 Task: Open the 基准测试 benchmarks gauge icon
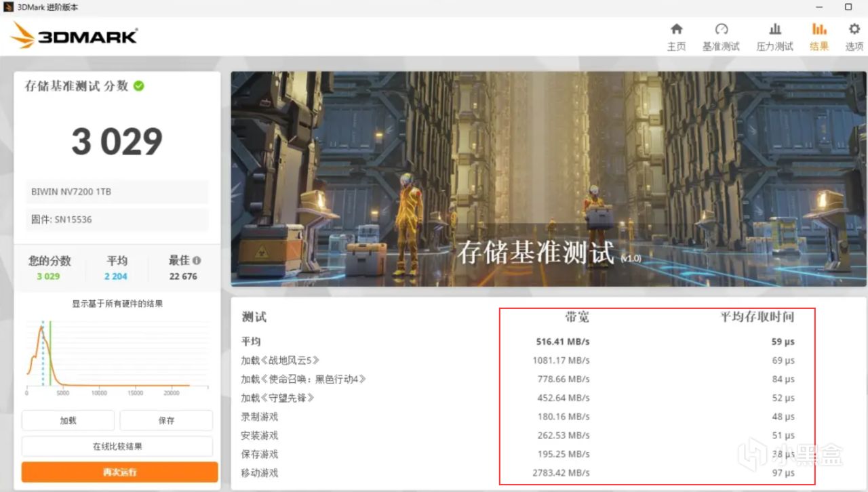pos(721,29)
